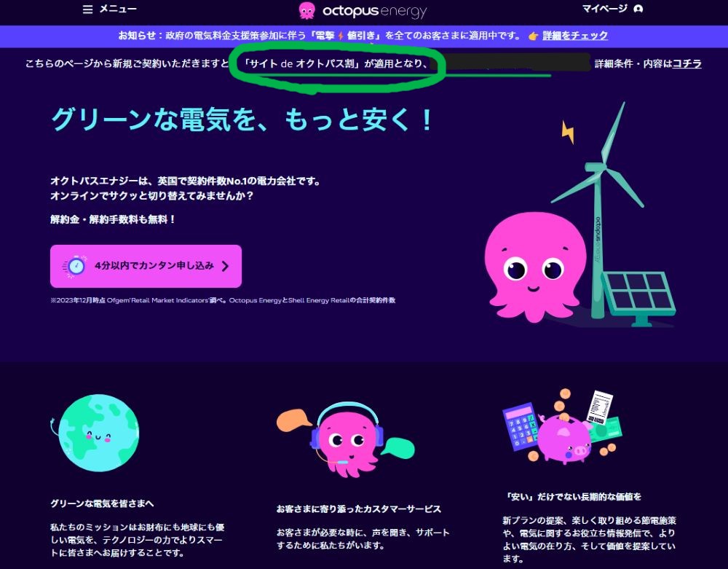Click the text オンラインでサクッと切り替えてみませんか？
Image resolution: width=728 pixels, height=569 pixels.
click(x=152, y=195)
